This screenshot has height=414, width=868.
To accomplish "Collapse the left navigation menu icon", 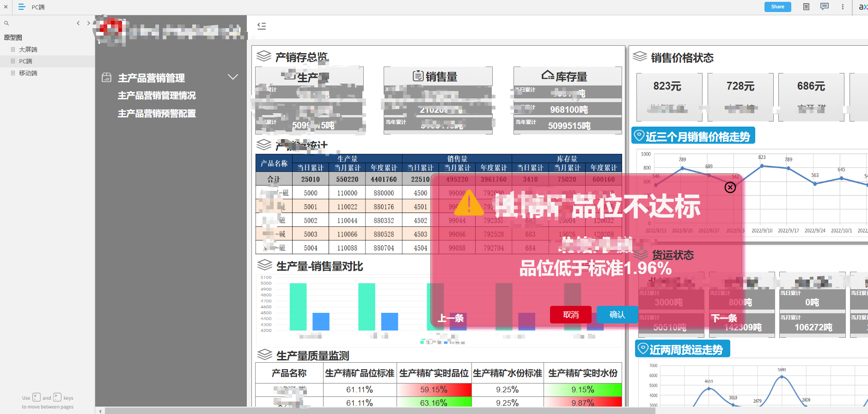I will pos(262,26).
